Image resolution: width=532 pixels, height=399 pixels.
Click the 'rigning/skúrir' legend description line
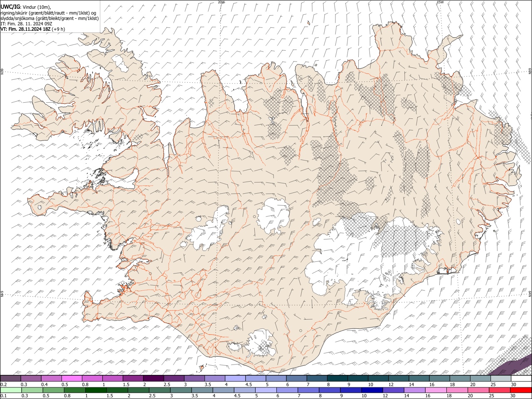(48, 12)
